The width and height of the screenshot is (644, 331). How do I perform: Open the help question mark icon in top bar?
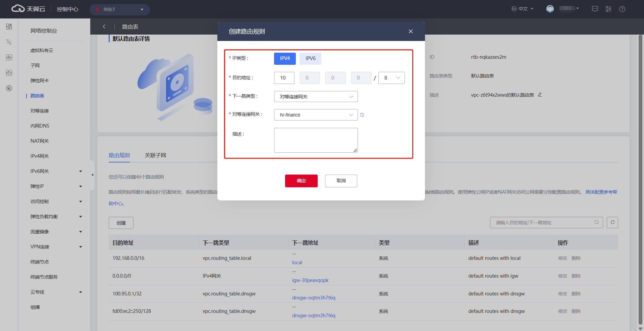(x=622, y=9)
